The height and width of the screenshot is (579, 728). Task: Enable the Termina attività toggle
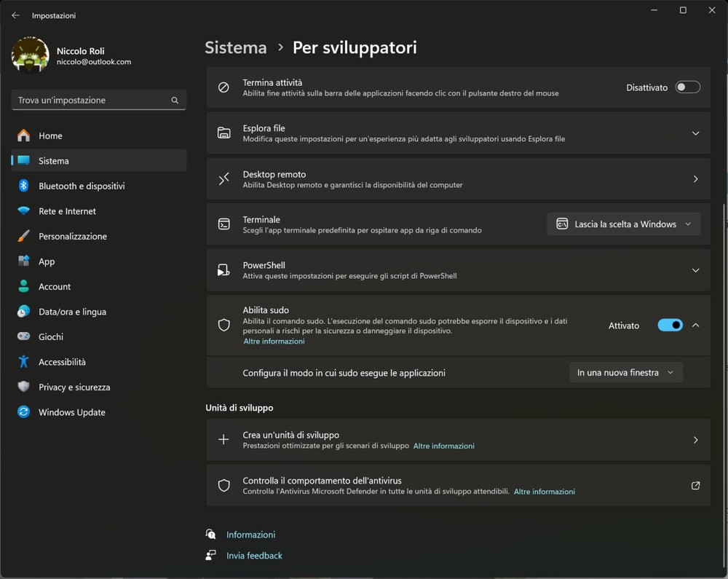coord(687,87)
